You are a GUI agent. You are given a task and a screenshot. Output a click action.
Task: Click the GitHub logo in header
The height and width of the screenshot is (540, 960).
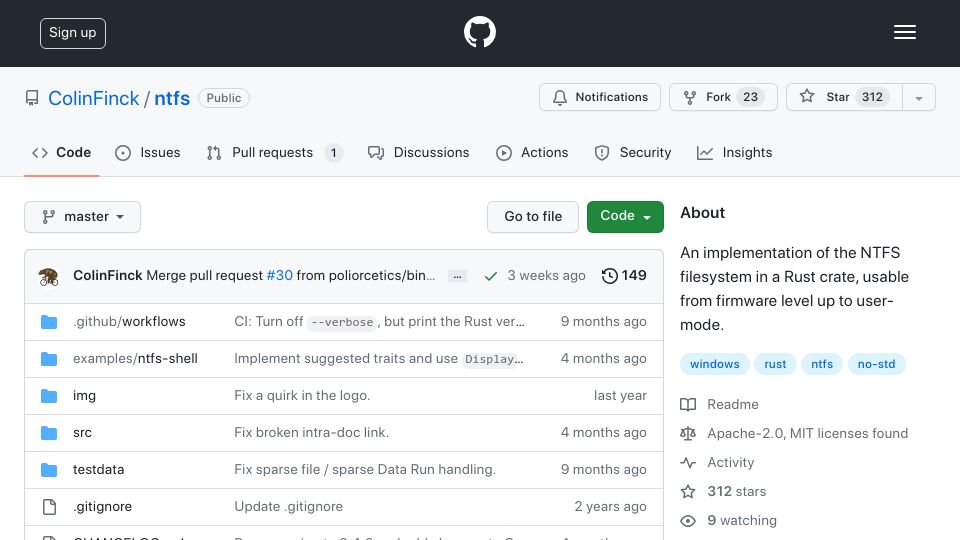[x=479, y=32]
